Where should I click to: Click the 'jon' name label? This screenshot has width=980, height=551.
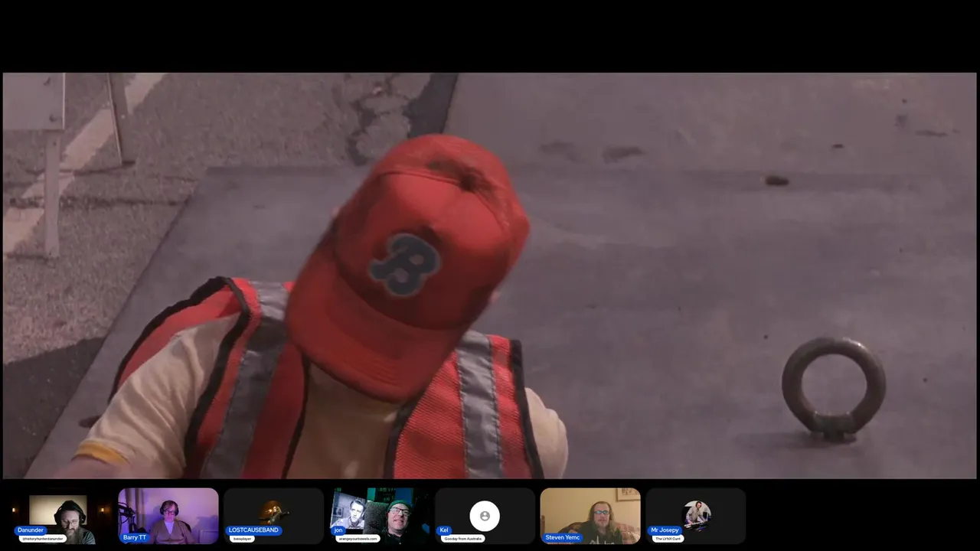pyautogui.click(x=338, y=530)
